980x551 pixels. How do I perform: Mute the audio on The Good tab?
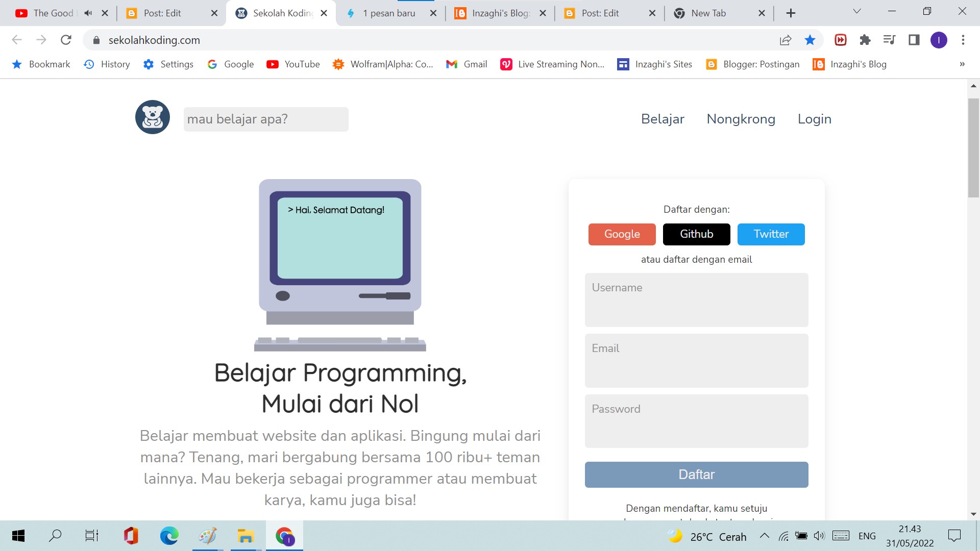click(x=88, y=13)
